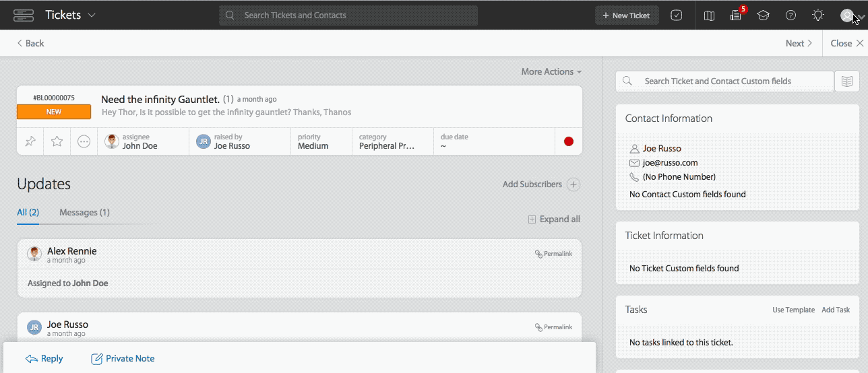Click the ellipsis options icon on ticket
Viewport: 868px width, 373px height.
[84, 141]
